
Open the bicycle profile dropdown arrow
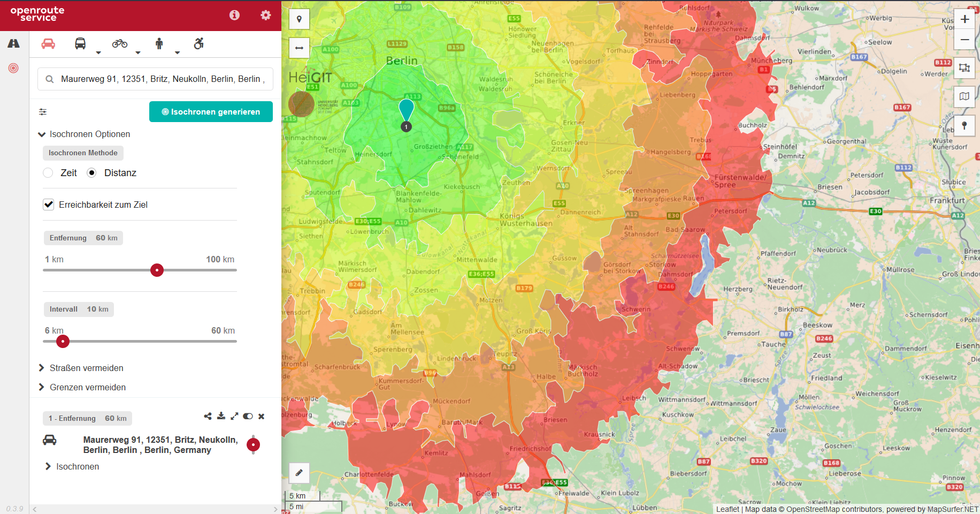tap(137, 52)
